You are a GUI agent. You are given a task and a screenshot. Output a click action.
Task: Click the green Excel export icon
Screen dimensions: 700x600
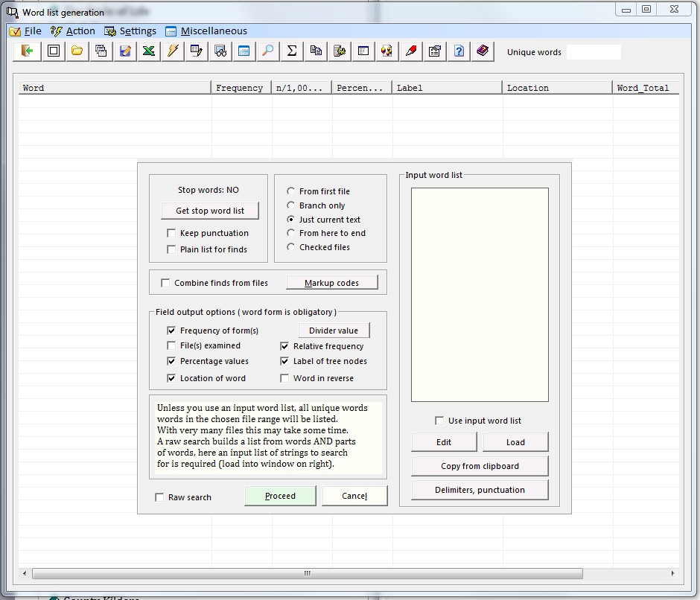point(149,51)
